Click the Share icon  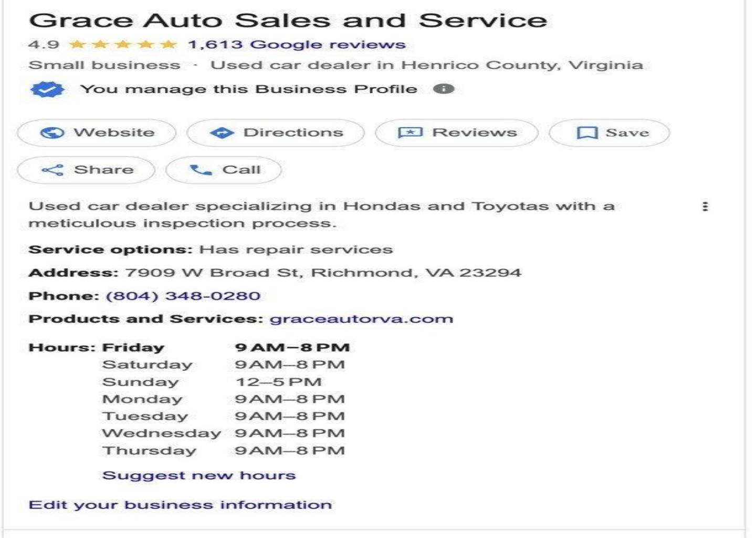point(52,170)
